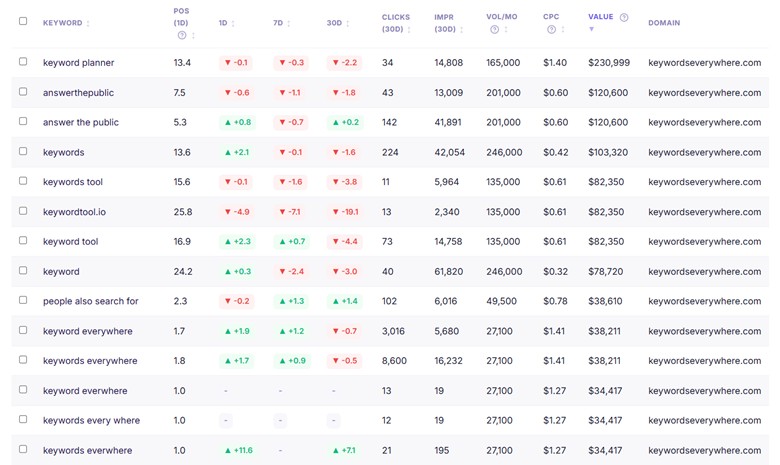
Task: Click the DOMAIN column header
Action: (x=664, y=23)
